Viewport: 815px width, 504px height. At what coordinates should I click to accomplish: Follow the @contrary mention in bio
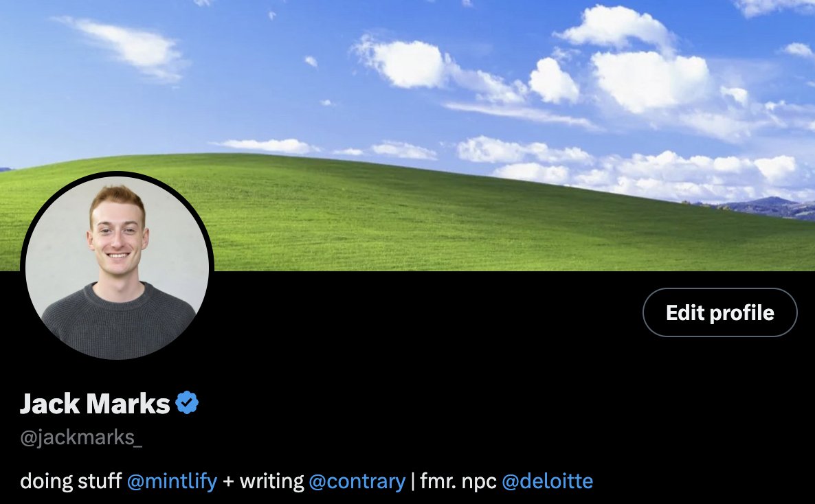pos(357,481)
